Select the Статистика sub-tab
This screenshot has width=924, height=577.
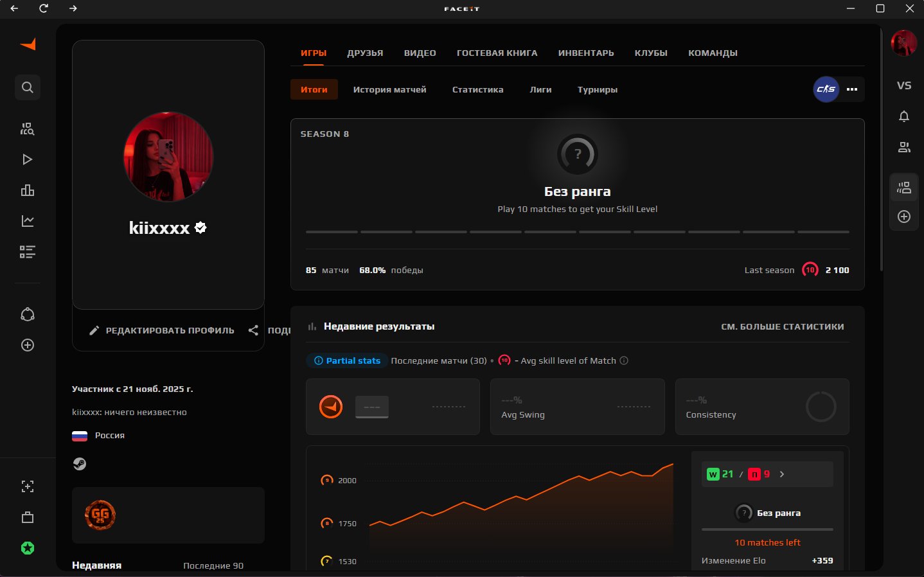tap(478, 89)
